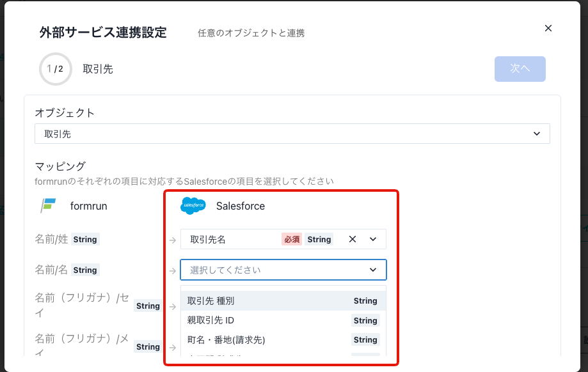588x372 pixels.
Task: Expand the 取引先名 field dropdown arrow
Action: (x=373, y=239)
